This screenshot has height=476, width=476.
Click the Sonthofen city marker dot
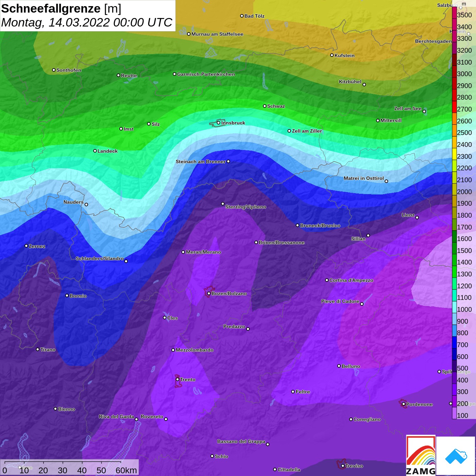[54, 70]
